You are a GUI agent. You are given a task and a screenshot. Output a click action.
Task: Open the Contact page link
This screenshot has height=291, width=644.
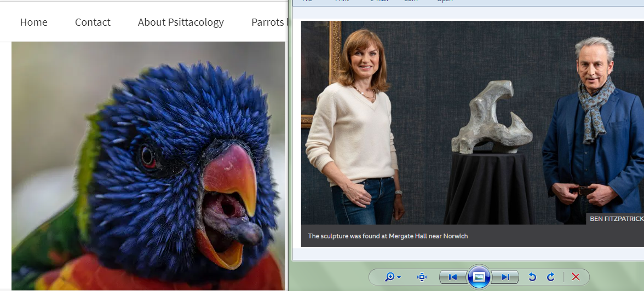coord(93,22)
